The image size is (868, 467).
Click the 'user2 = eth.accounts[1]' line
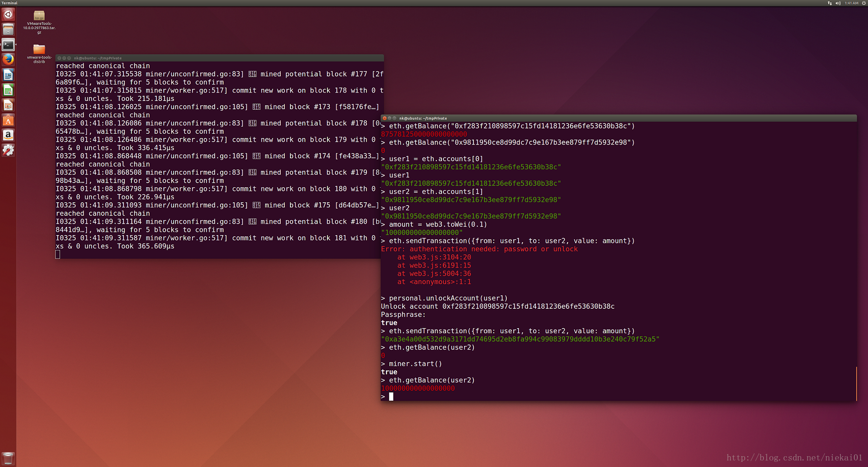[x=432, y=191]
